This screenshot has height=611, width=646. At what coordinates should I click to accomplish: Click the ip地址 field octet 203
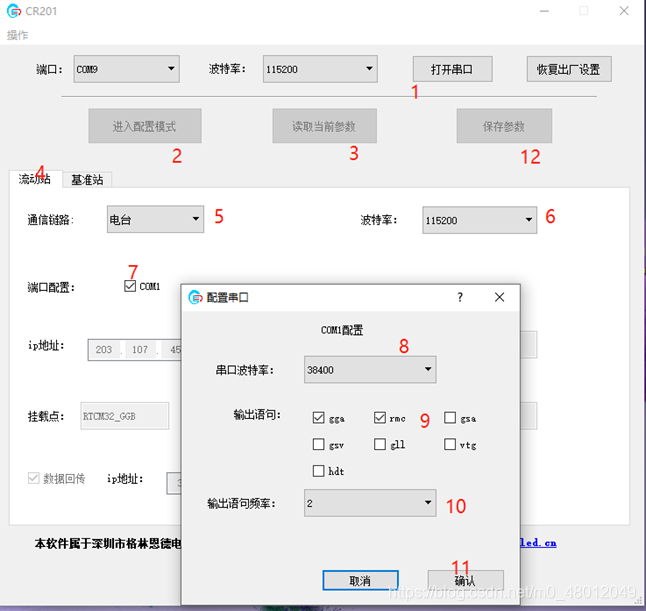(104, 350)
